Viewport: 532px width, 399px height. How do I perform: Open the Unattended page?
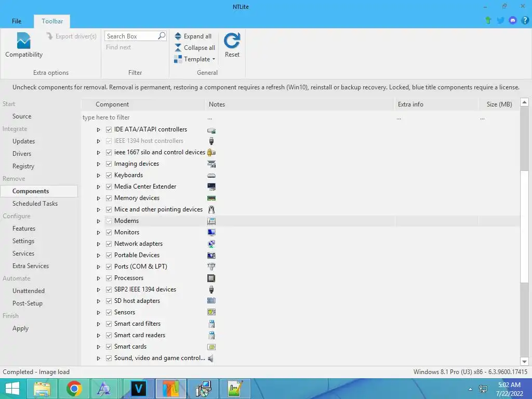coord(29,291)
